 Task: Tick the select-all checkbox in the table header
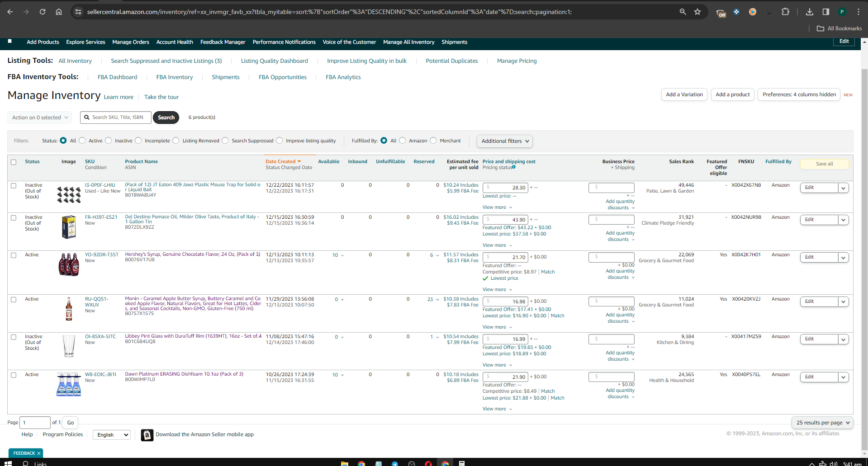14,162
